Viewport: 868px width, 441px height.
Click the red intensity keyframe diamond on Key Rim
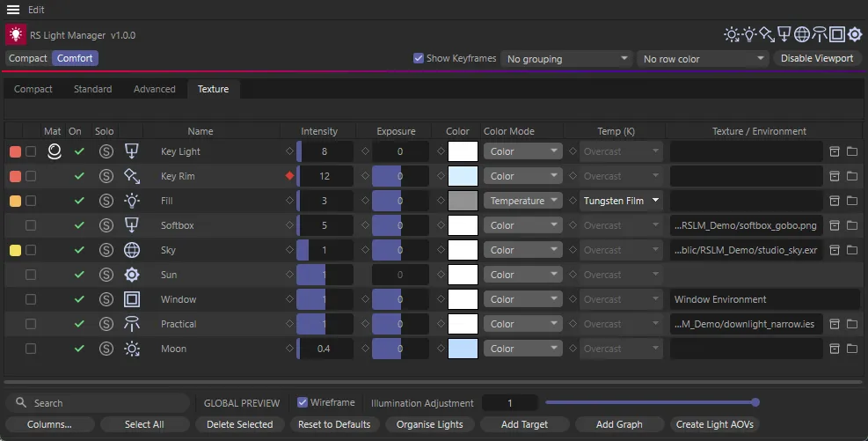(x=289, y=176)
